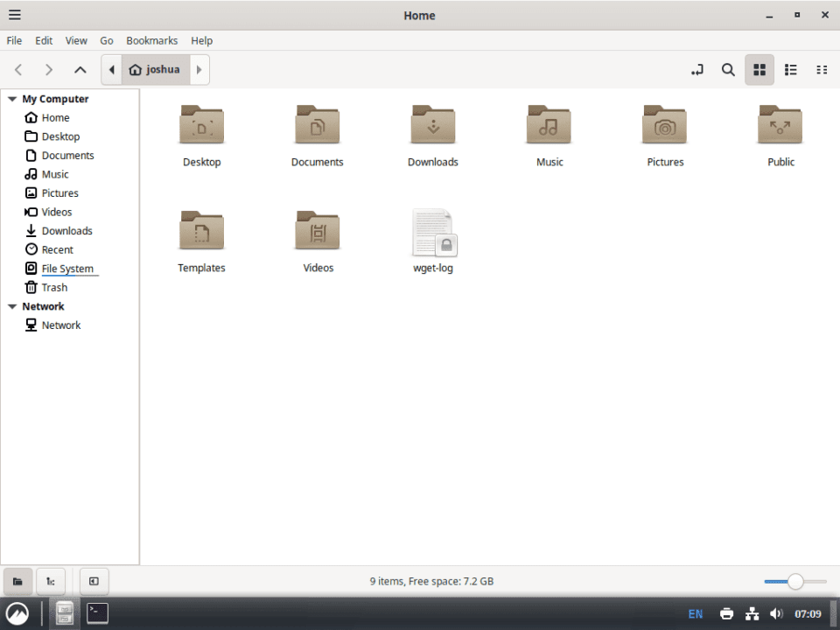
Task: Launch the terminal from the taskbar
Action: (96, 613)
